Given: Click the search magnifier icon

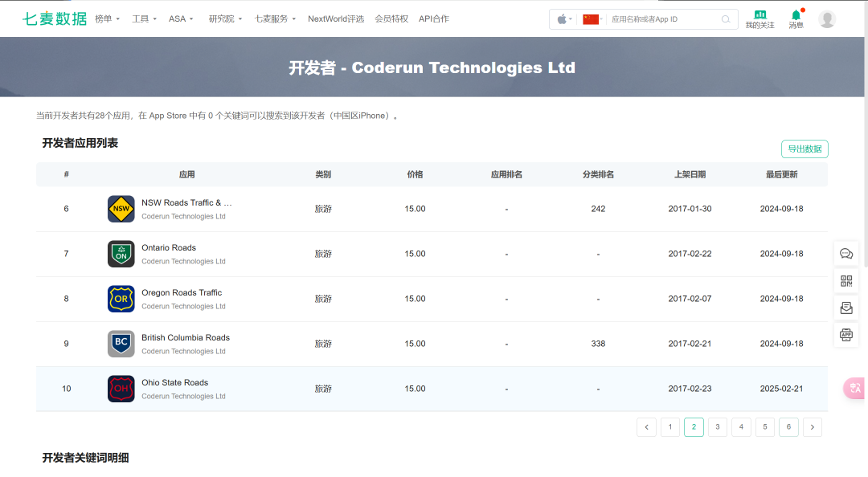Looking at the screenshot, I should click(726, 19).
